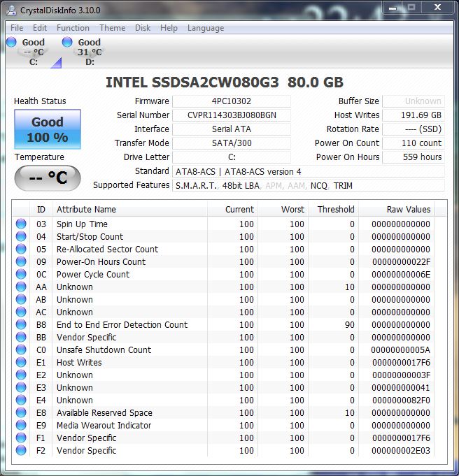Click status orb for Spin Up Time
The width and height of the screenshot is (459, 476).
click(x=21, y=224)
